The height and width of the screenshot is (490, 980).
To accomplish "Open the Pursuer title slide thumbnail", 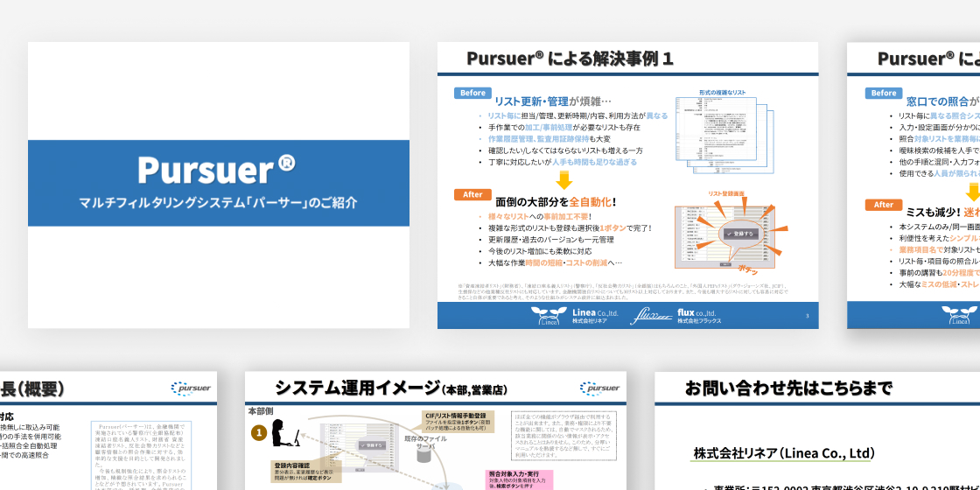I will 219,185.
